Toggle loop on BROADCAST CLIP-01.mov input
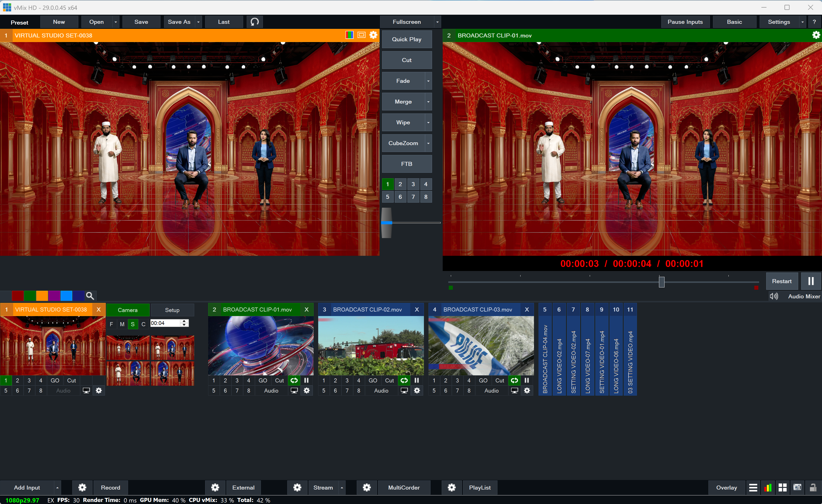822x504 pixels. [294, 380]
